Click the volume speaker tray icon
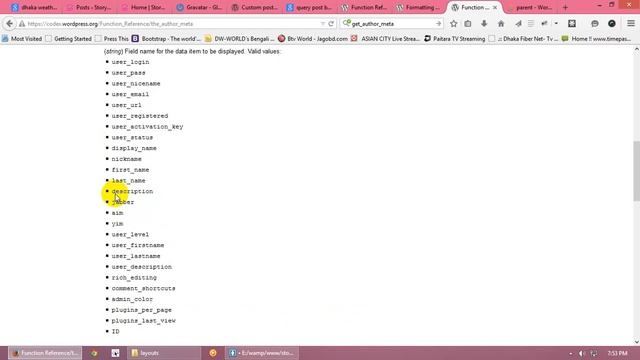This screenshot has height=360, width=640. click(x=582, y=353)
